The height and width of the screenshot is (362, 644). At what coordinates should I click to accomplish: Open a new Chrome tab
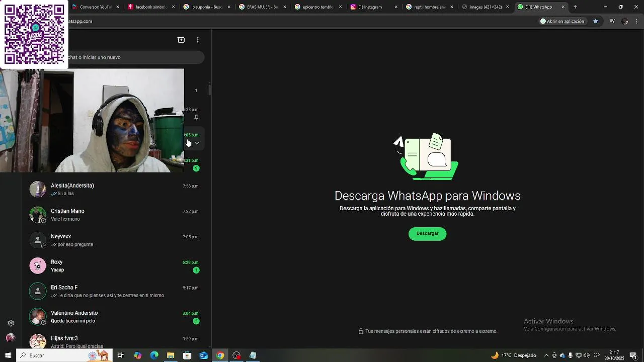(575, 7)
